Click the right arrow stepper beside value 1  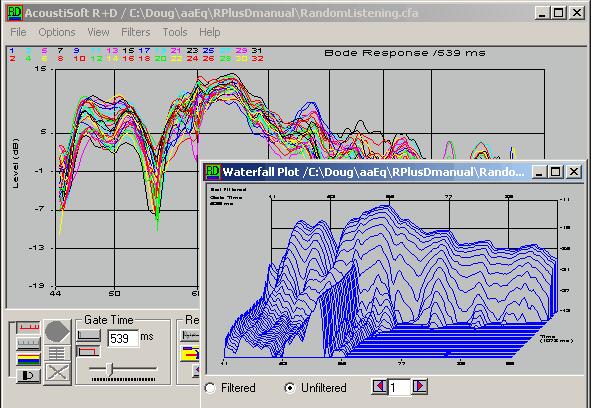[x=420, y=387]
